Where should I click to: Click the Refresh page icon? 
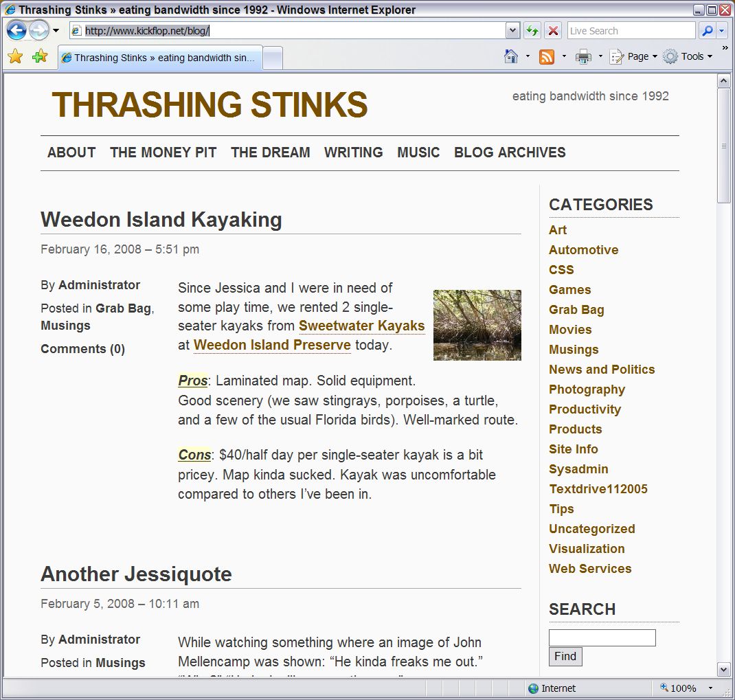tap(532, 30)
